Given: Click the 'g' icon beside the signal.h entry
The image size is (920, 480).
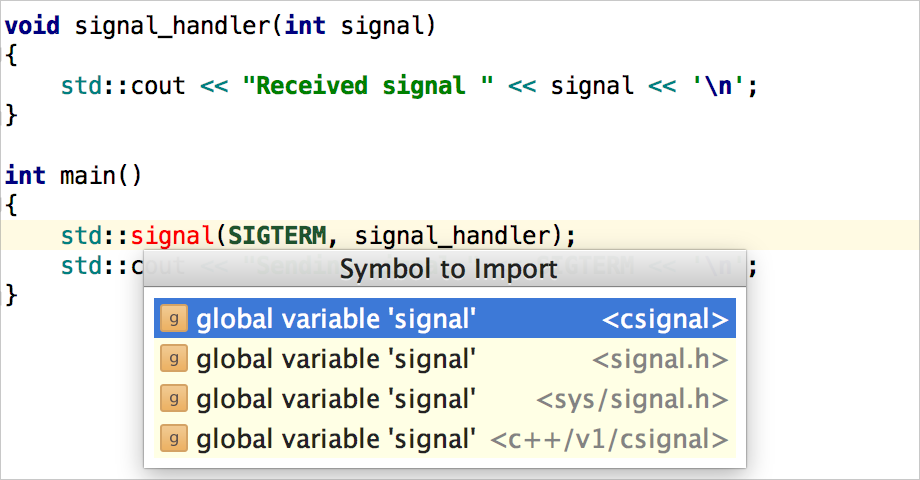Looking at the screenshot, I should click(174, 359).
